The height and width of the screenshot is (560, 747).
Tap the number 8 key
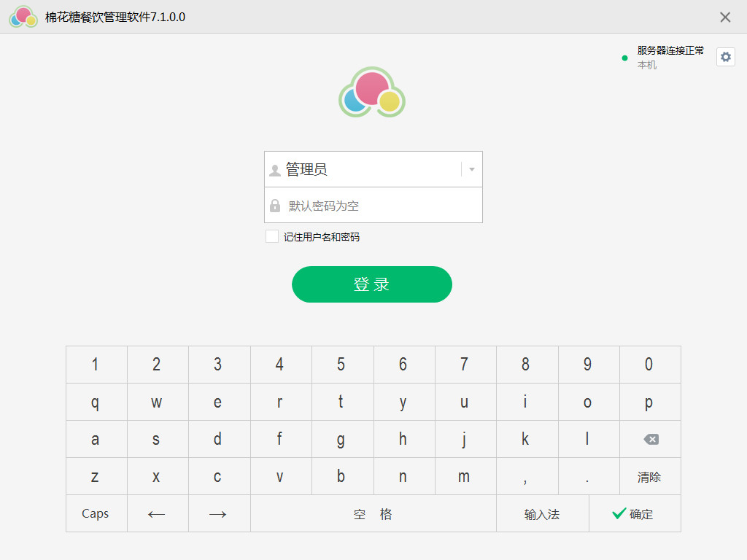(x=527, y=365)
